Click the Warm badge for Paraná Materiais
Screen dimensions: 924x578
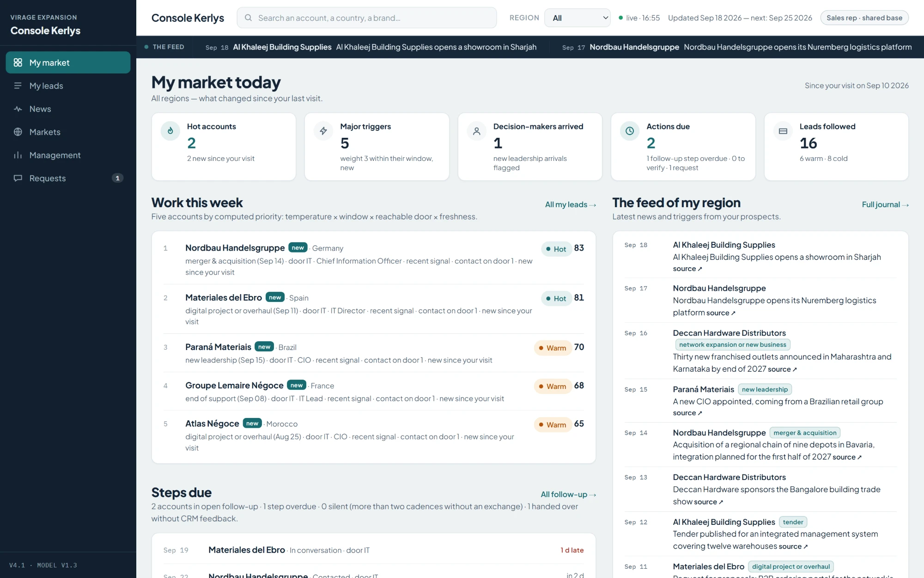552,348
